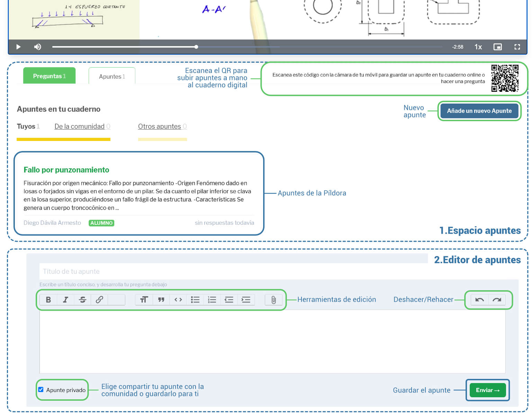532x417 pixels.
Task: Click 'sin respuestas todavía' text
Action: pos(224,223)
